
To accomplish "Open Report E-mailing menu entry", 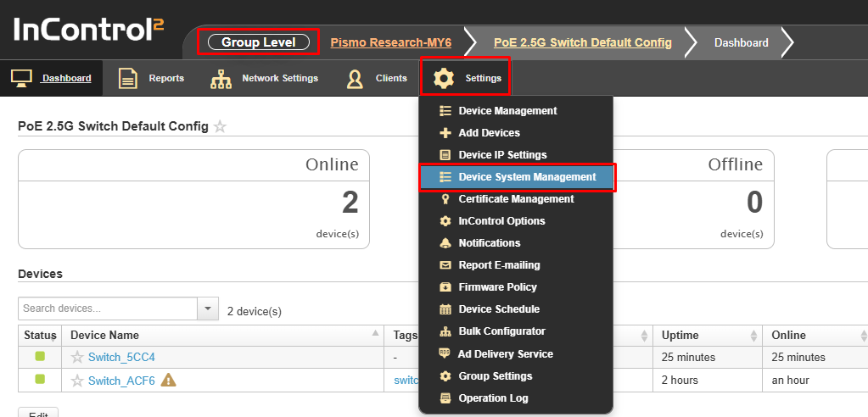I will 516,265.
